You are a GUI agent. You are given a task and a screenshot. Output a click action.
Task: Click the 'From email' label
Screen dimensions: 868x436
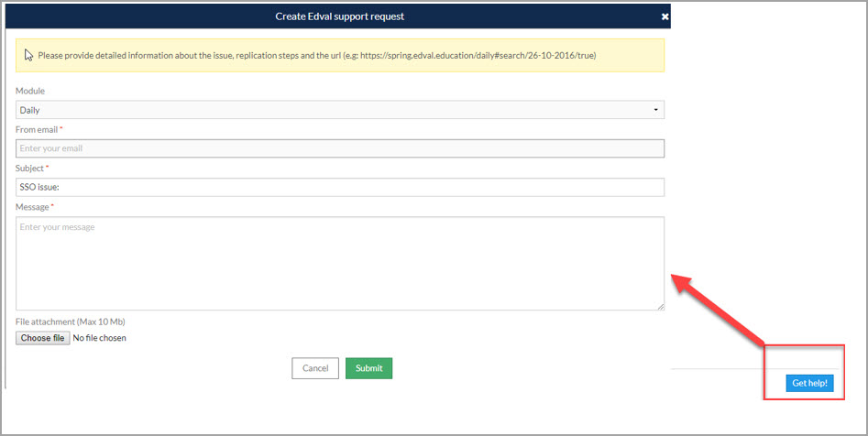[37, 129]
